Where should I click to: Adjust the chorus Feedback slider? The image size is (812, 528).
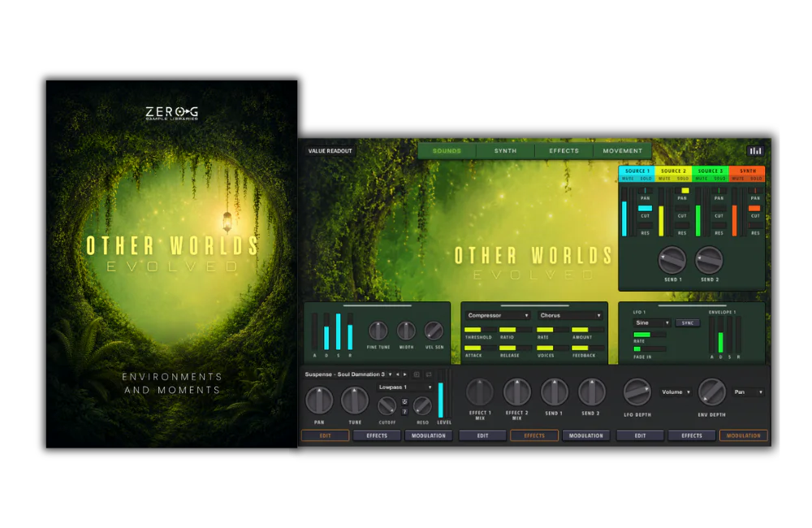(587, 348)
